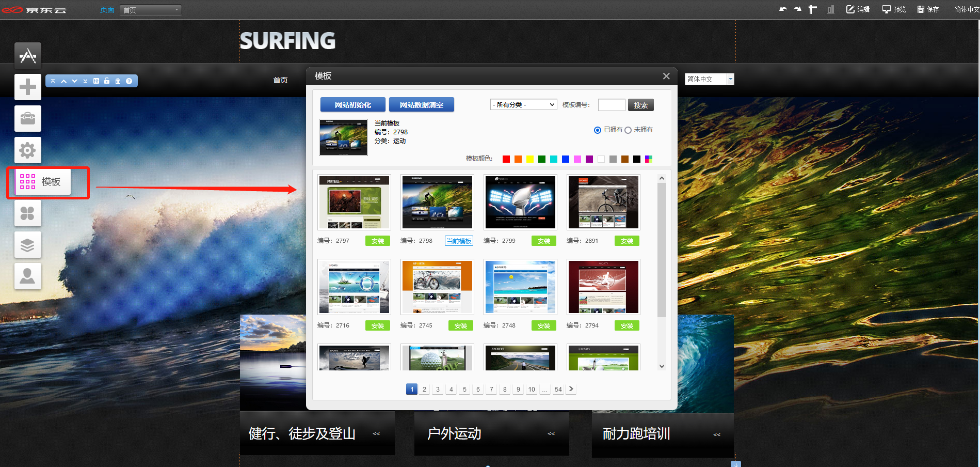Focus the 模板编号 input field

[x=612, y=105]
